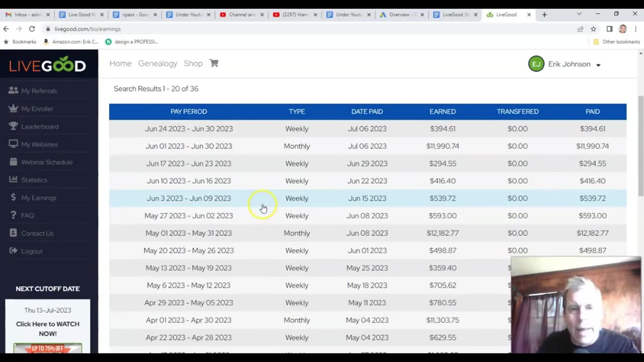Viewport: 644px width, 362px height.
Task: Click the $539.72 earned cell
Action: click(x=443, y=198)
